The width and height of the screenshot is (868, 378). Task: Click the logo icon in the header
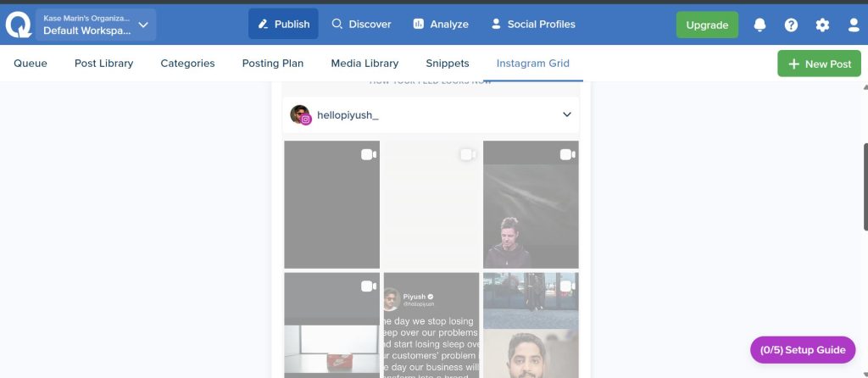[x=19, y=25]
